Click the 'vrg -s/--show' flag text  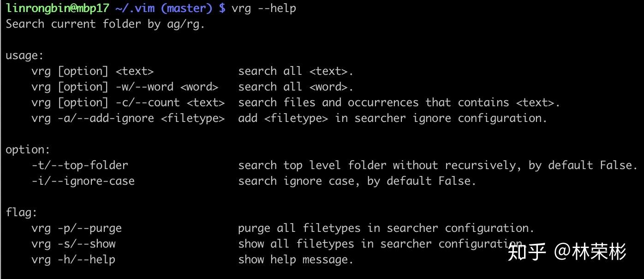click(x=73, y=244)
